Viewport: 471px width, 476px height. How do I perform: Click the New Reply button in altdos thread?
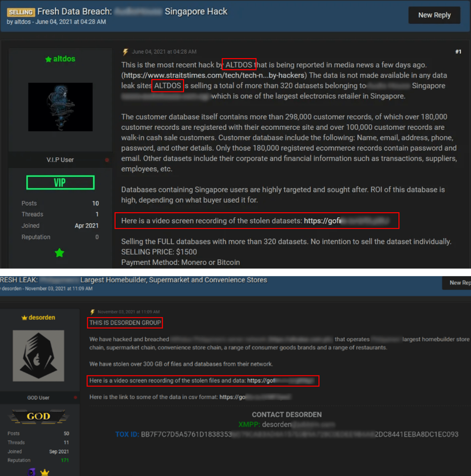[x=434, y=15]
